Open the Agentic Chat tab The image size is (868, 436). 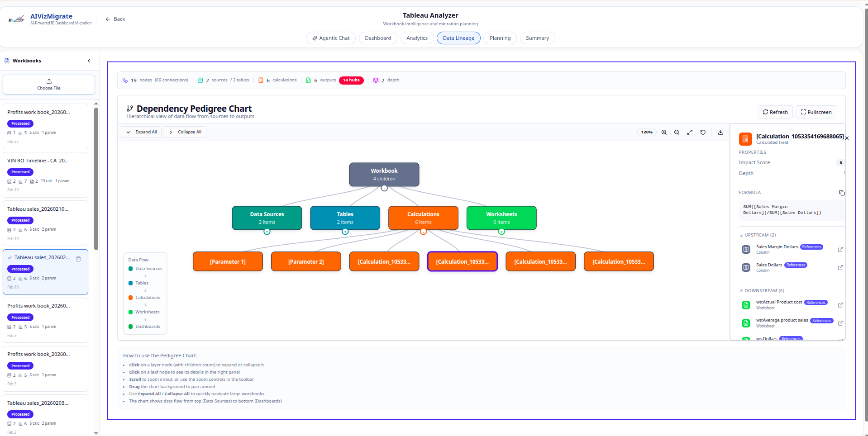[331, 38]
